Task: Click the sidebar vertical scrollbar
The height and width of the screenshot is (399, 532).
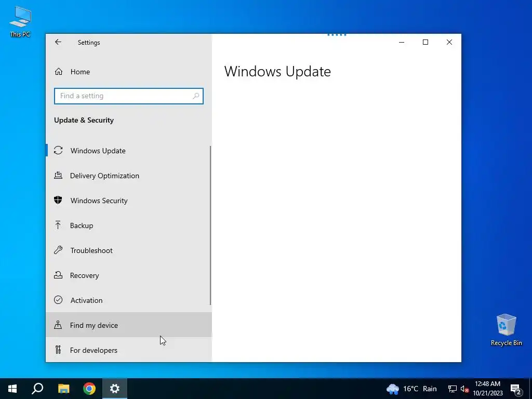Action: pos(210,225)
